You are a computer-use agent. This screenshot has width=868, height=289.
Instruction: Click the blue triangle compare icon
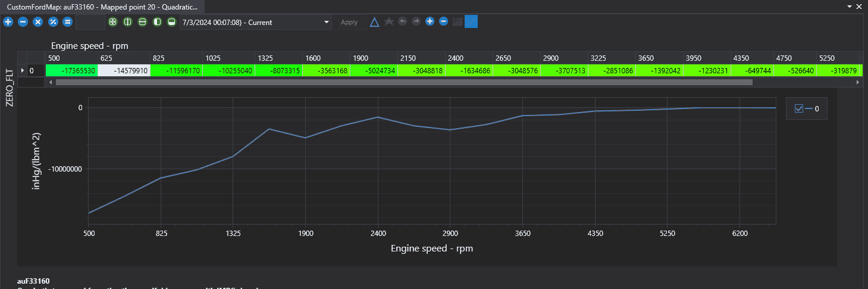[x=374, y=22]
